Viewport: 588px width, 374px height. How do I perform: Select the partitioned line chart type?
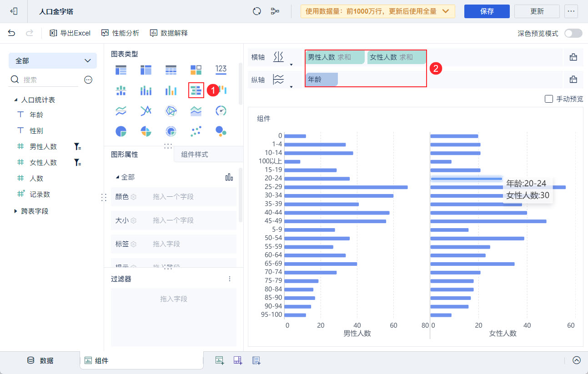121,111
